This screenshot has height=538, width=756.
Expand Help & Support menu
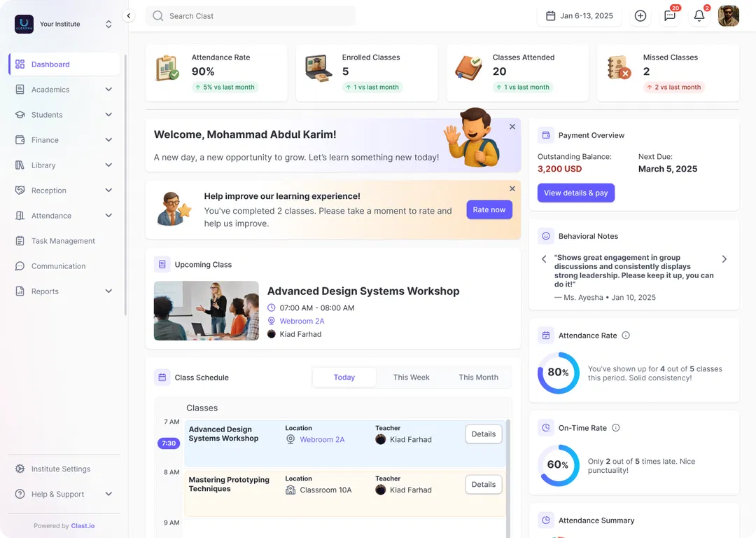click(x=108, y=494)
